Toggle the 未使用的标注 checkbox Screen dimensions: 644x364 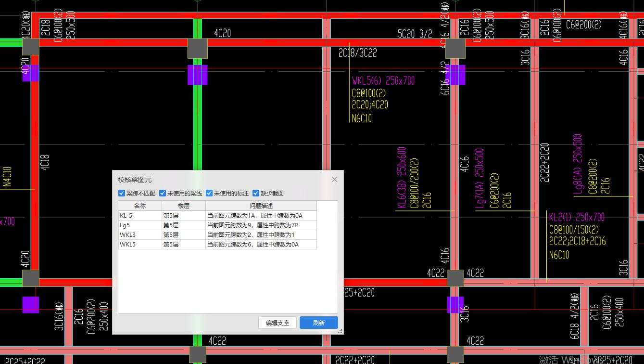[x=209, y=193]
